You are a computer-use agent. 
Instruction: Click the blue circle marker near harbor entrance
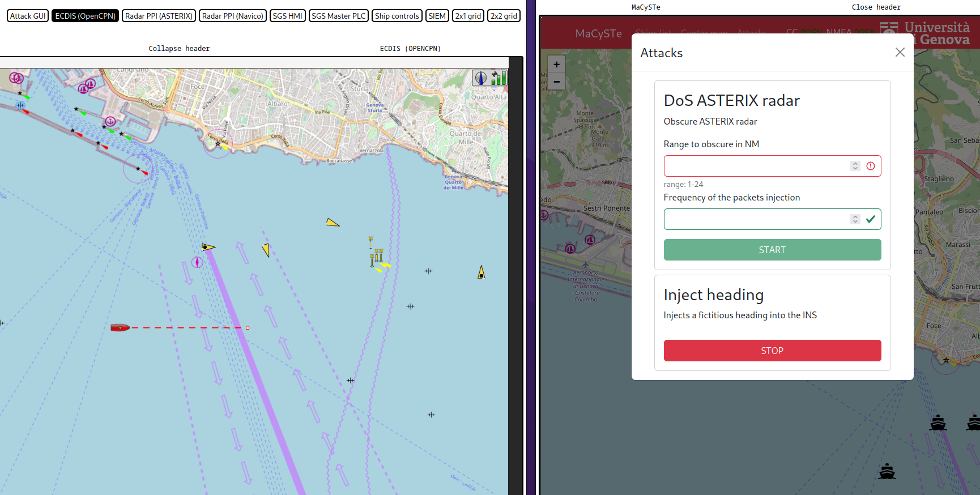pos(20,105)
